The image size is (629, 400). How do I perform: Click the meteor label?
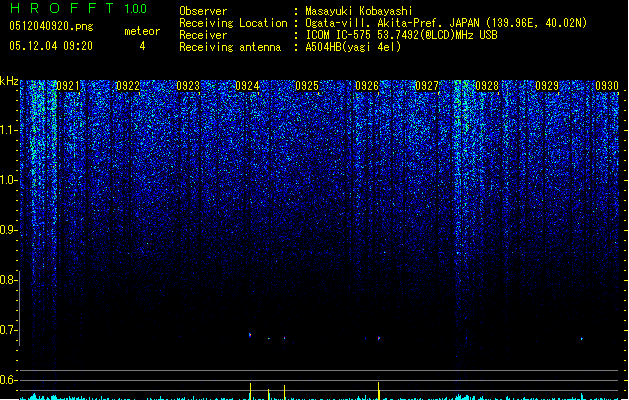(142, 31)
